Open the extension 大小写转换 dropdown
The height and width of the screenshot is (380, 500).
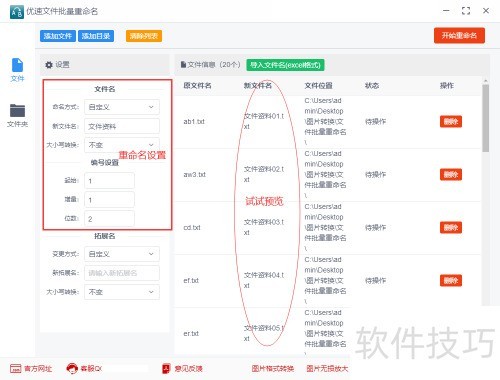pos(122,292)
